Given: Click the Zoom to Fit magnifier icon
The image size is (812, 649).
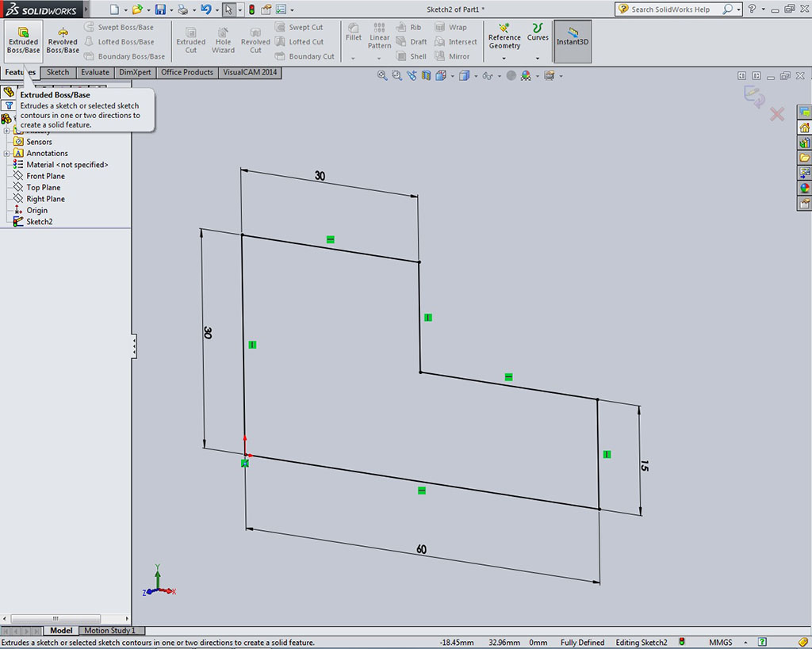Looking at the screenshot, I should [x=382, y=75].
